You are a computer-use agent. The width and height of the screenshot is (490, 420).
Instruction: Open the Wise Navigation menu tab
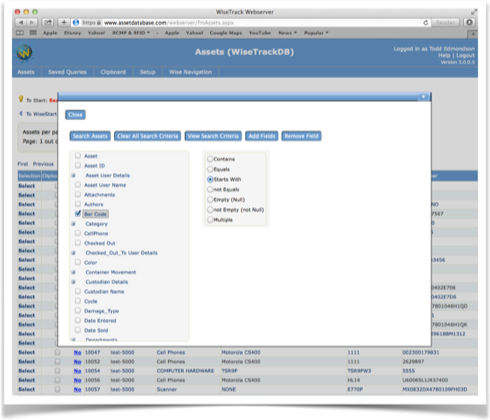pyautogui.click(x=190, y=72)
